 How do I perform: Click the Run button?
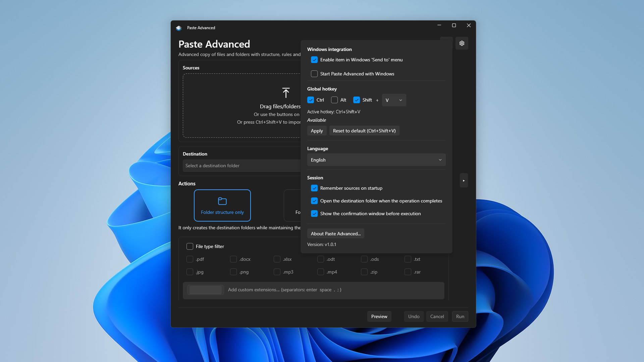460,316
